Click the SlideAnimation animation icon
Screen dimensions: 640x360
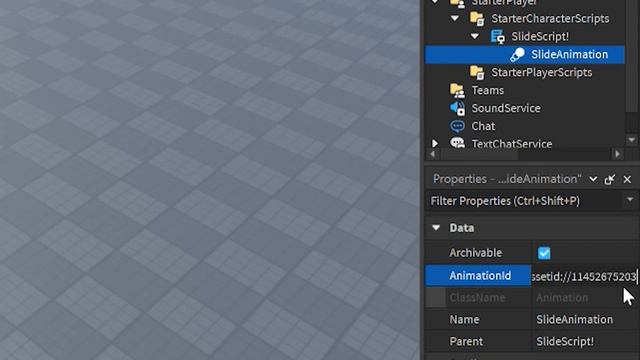tap(517, 55)
